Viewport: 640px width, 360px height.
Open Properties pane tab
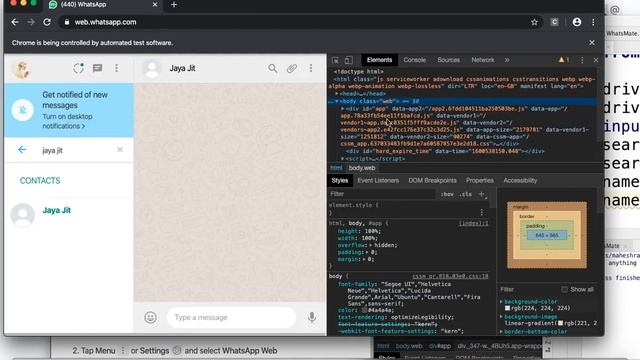coord(480,180)
